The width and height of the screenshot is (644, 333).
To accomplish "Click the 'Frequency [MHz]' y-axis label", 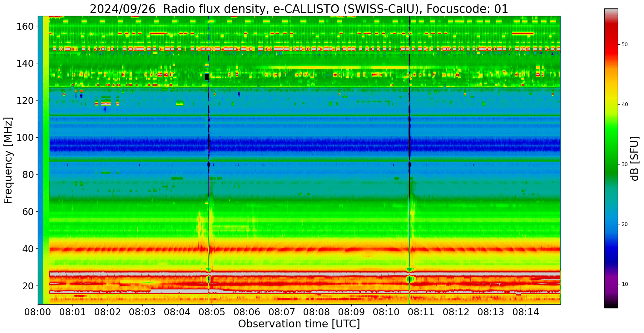I will 8,160.
